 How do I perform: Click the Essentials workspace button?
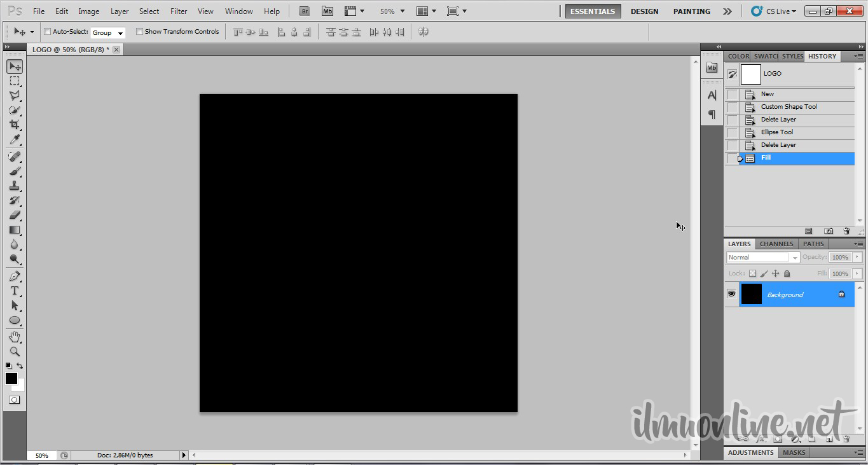[x=593, y=11]
